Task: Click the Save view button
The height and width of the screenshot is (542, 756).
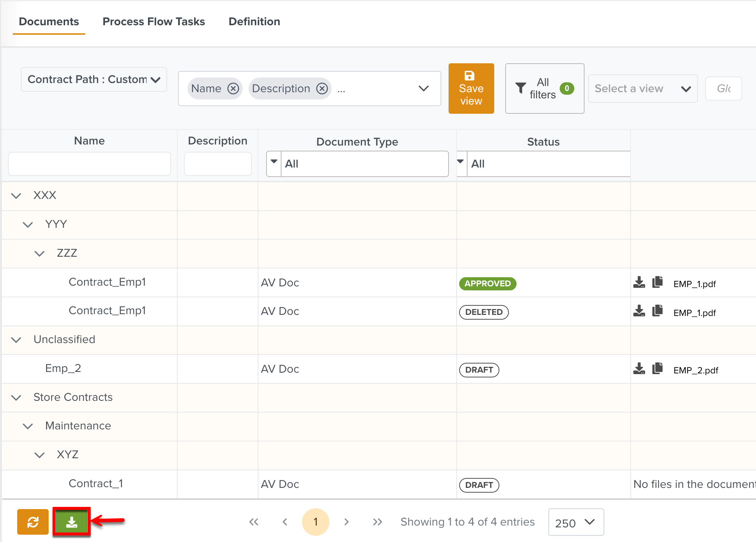Action: 471,89
